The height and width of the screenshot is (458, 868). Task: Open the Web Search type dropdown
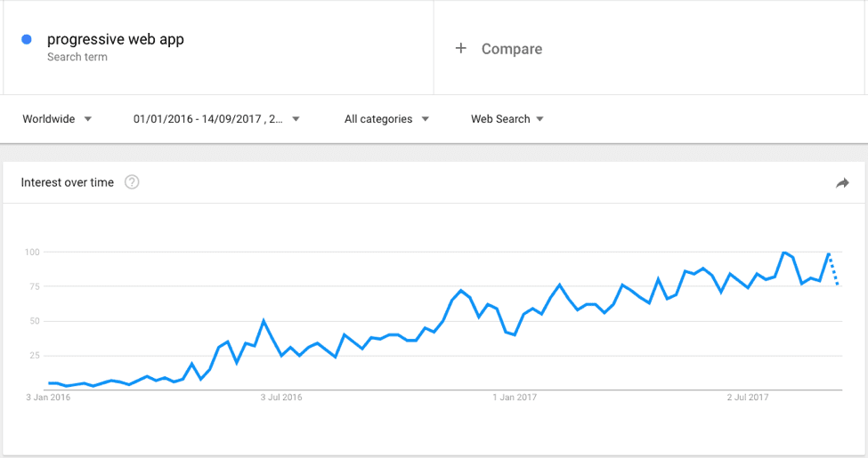(x=507, y=119)
